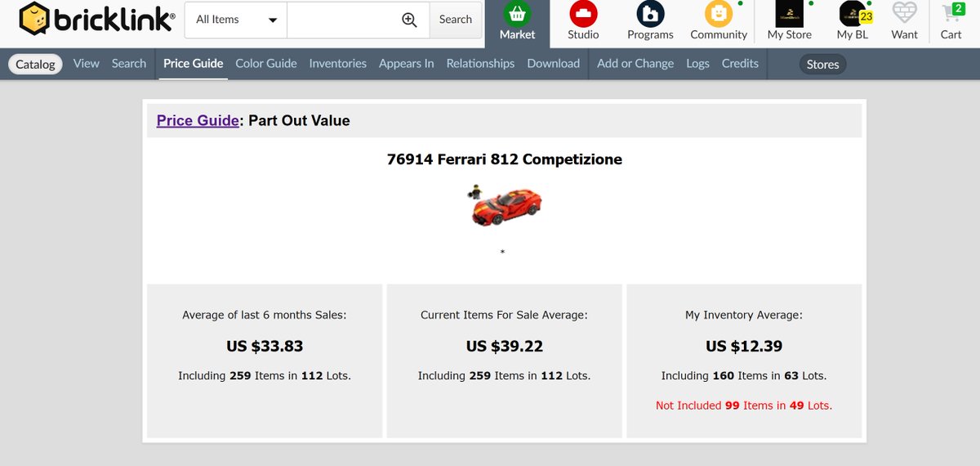Screen dimensions: 980x466
Task: Click the Search button
Action: (x=455, y=20)
